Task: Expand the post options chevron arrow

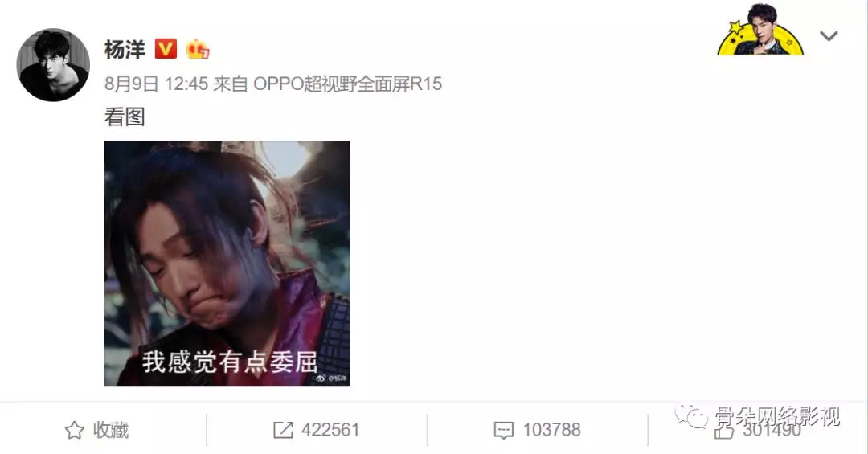Action: point(829,36)
